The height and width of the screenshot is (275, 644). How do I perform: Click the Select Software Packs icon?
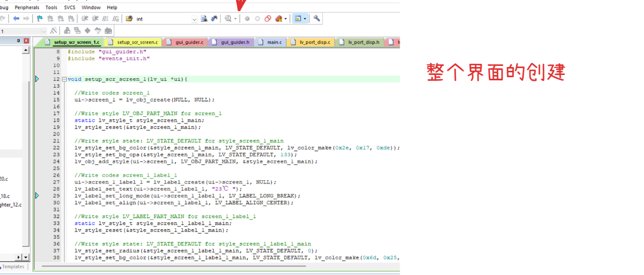tap(98, 31)
